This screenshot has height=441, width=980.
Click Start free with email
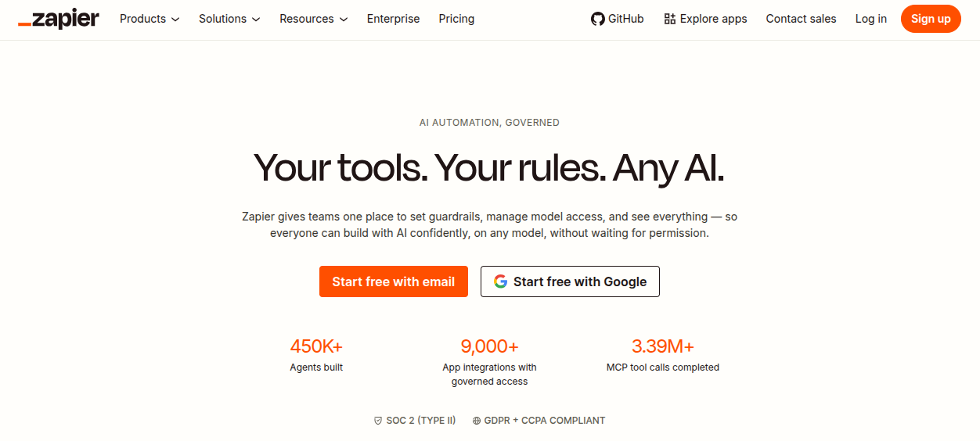(x=393, y=281)
